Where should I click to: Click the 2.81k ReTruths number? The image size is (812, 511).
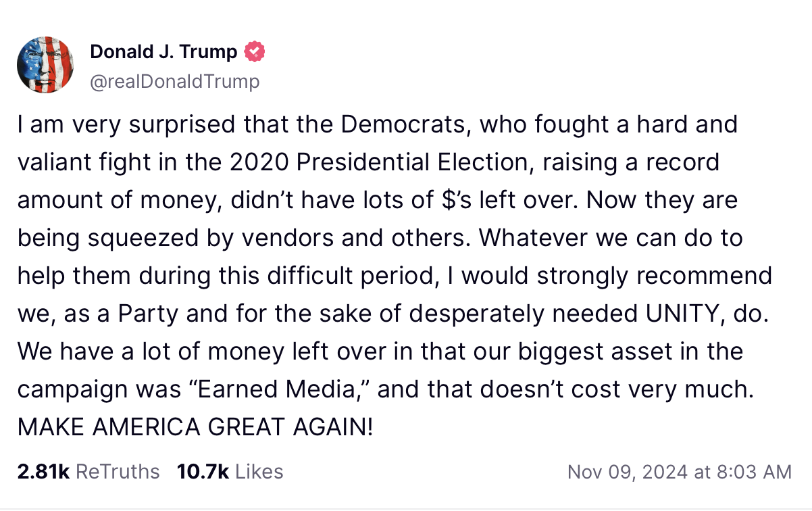coord(43,471)
